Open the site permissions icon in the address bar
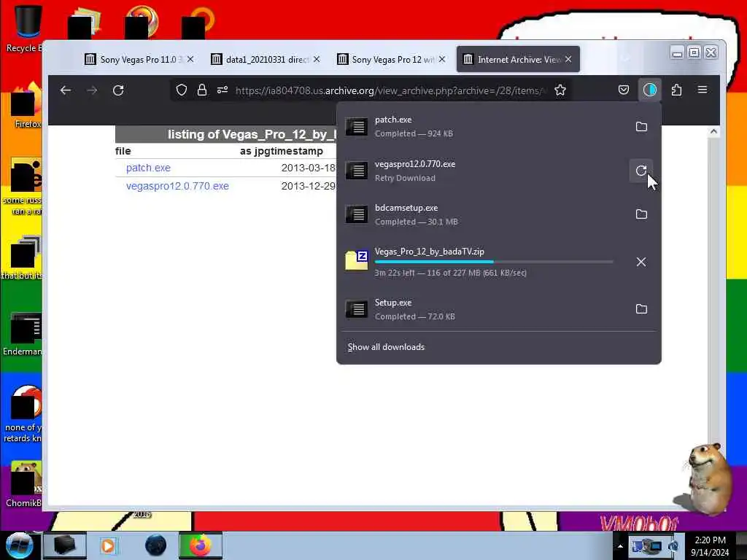 [x=222, y=90]
